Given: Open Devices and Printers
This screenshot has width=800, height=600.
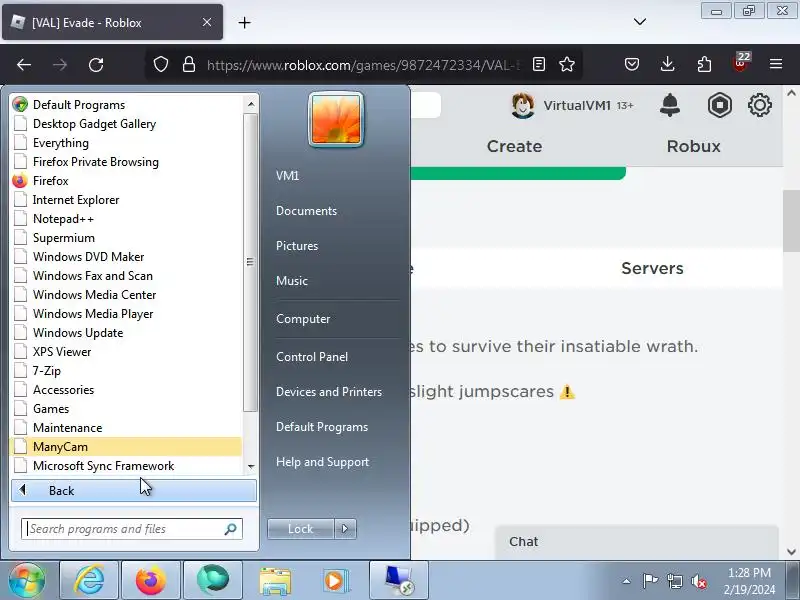Looking at the screenshot, I should pos(329,392).
